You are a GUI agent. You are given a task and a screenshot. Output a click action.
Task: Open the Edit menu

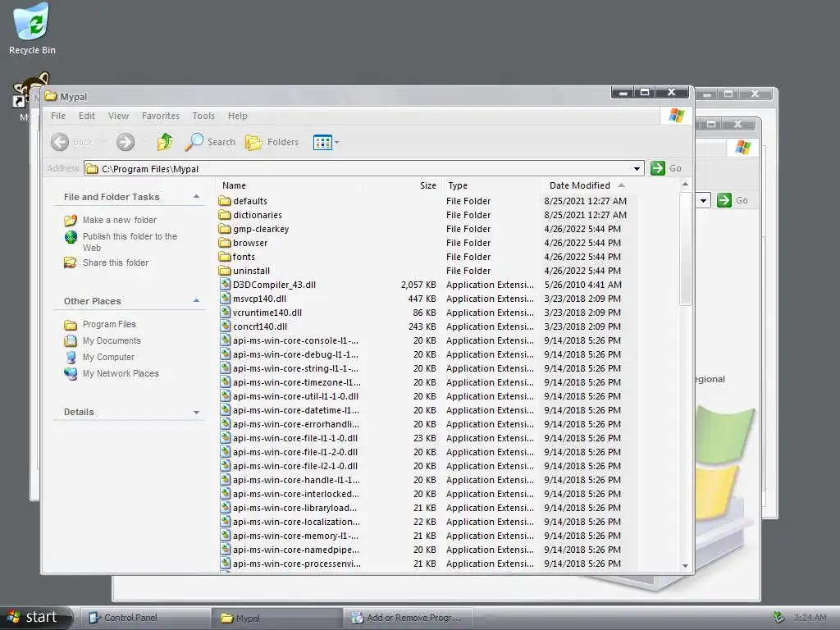pyautogui.click(x=87, y=116)
